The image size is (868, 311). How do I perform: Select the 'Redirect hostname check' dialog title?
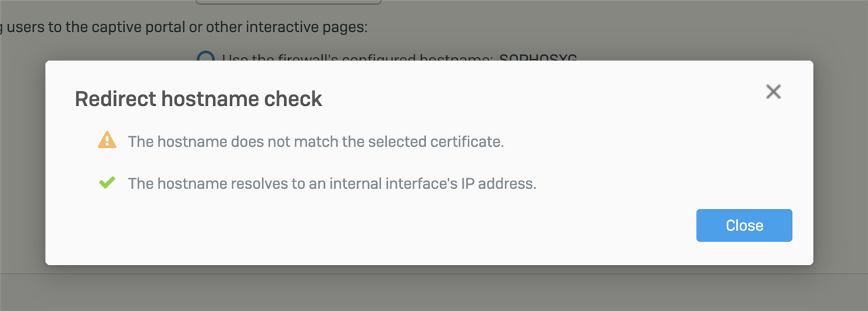point(198,99)
